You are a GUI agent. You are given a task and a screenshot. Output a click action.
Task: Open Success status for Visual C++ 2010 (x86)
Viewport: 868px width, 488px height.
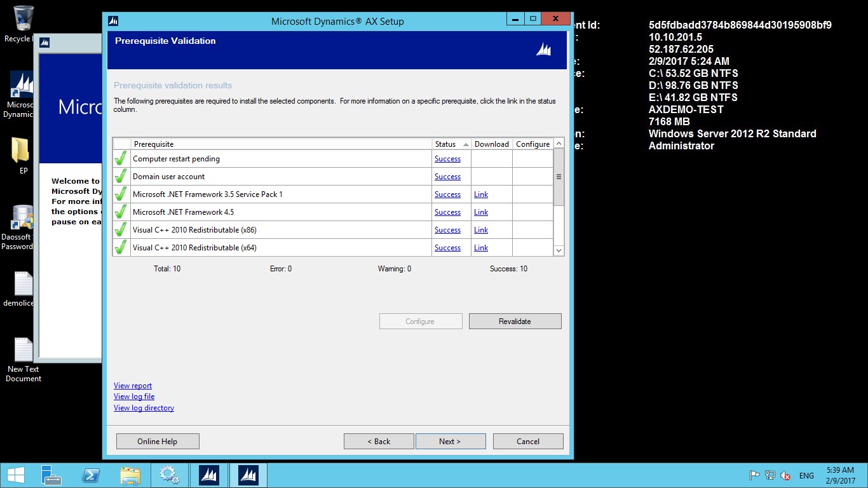tap(447, 230)
